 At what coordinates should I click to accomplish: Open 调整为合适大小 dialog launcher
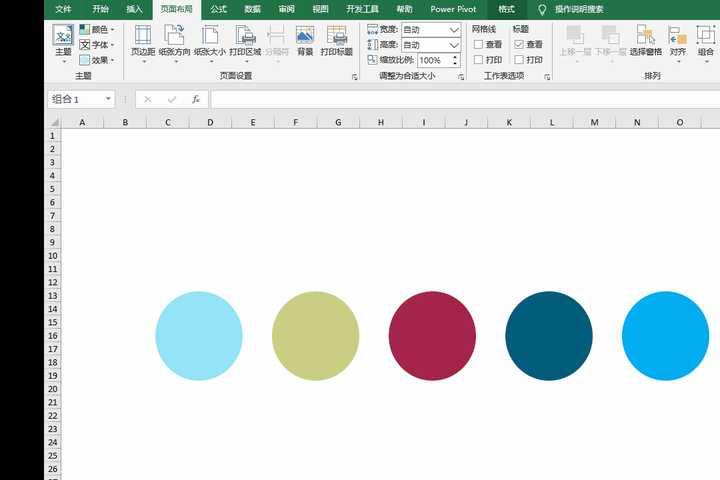pyautogui.click(x=461, y=77)
